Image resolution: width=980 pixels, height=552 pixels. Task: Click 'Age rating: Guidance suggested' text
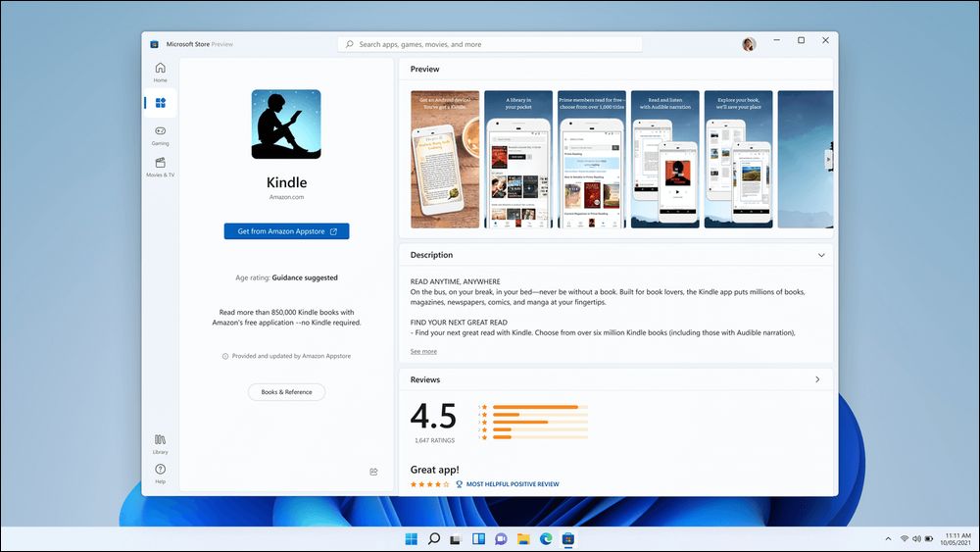[x=286, y=277]
